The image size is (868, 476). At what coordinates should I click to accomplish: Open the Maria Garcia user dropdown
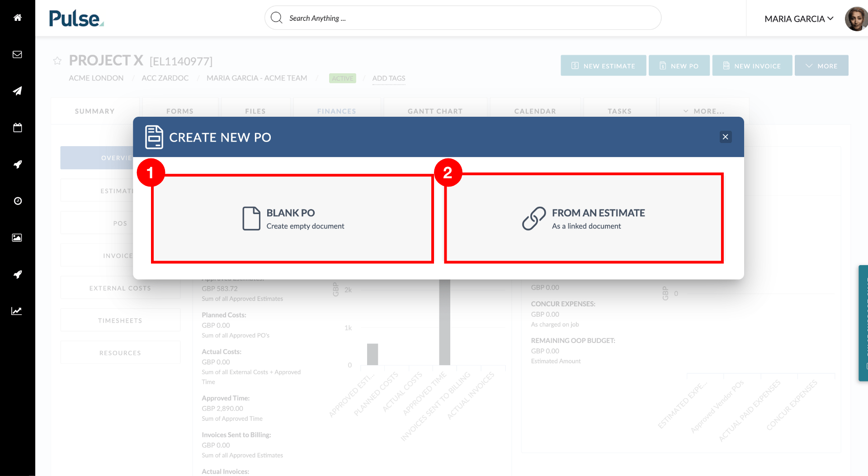tap(799, 19)
